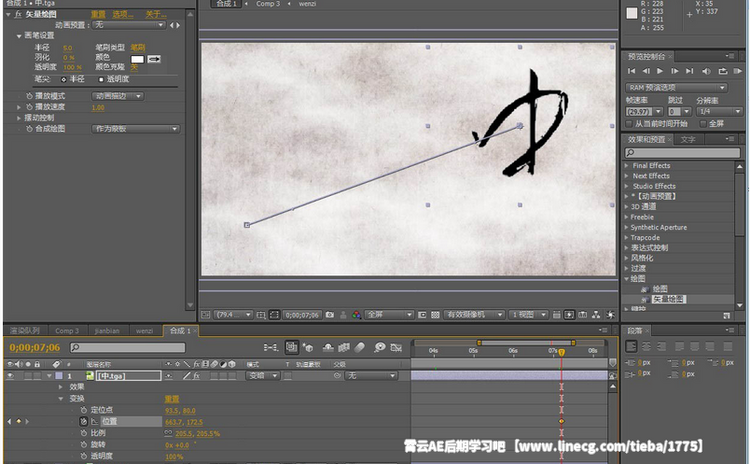Open the resolution 1/4 dropdown
The width and height of the screenshot is (750, 464).
tap(719, 111)
